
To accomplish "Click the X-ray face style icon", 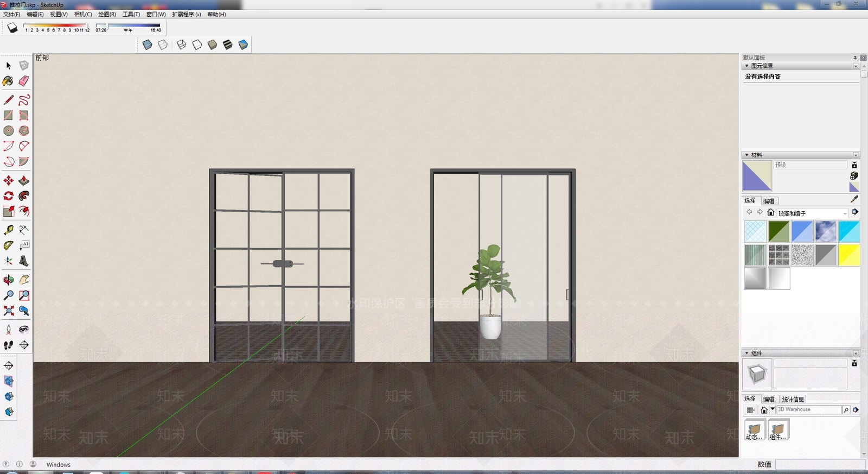I will click(x=147, y=45).
